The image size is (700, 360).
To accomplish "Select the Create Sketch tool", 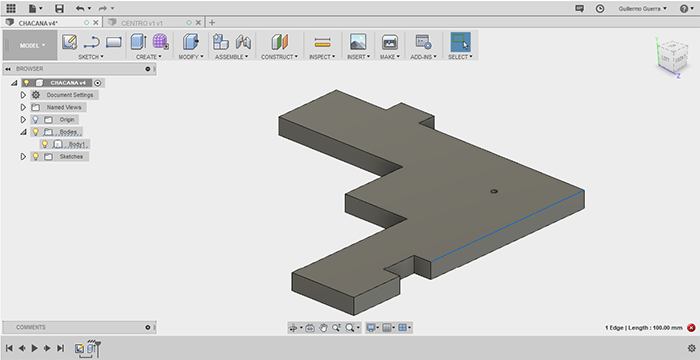I will coord(69,42).
